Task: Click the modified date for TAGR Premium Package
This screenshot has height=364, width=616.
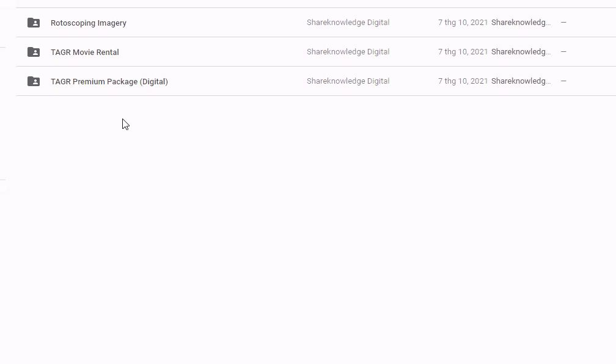Action: tap(463, 81)
